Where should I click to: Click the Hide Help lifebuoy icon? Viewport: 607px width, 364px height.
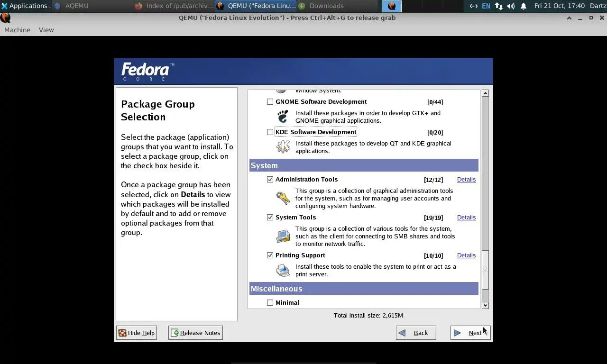(122, 333)
